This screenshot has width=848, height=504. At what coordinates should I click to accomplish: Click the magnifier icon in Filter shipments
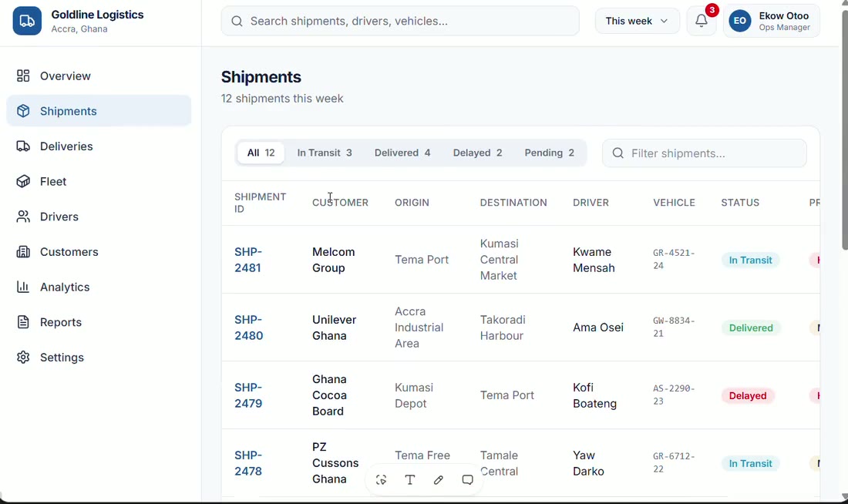click(x=618, y=153)
